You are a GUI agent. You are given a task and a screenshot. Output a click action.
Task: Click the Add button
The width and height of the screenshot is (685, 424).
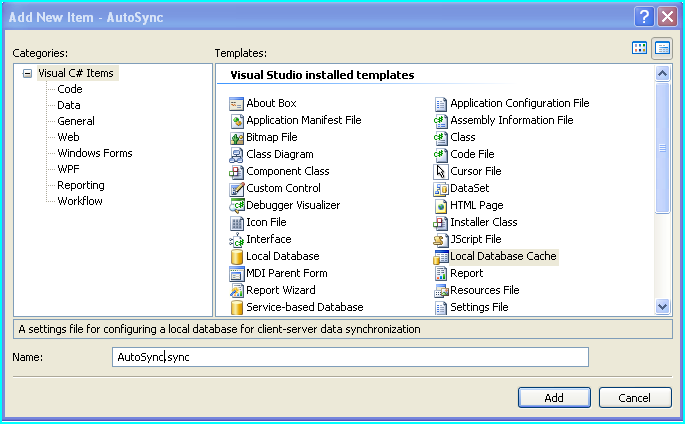554,397
